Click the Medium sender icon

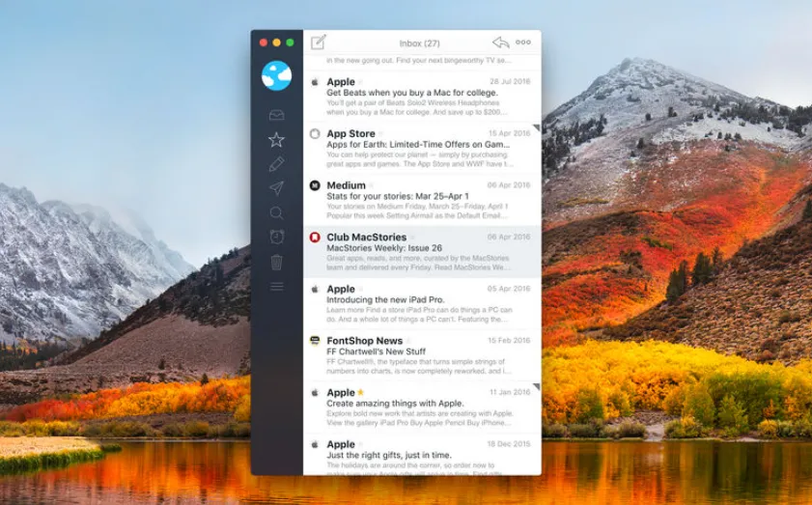point(315,185)
